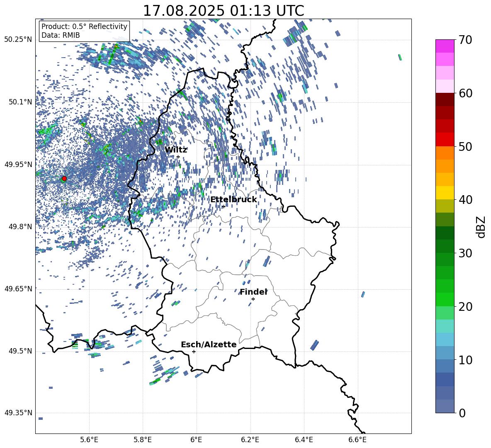Click 'Product: 0.5° Reflectivity' text
The image size is (491, 448).
pyautogui.click(x=84, y=27)
